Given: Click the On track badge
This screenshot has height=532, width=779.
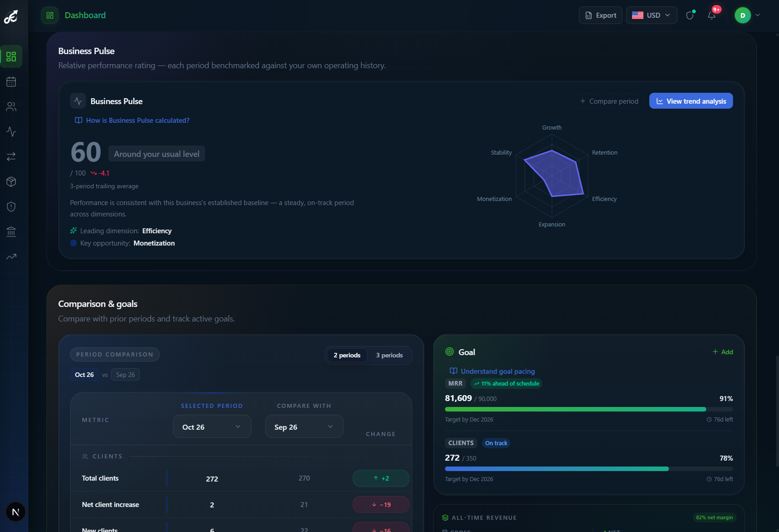Looking at the screenshot, I should [496, 443].
